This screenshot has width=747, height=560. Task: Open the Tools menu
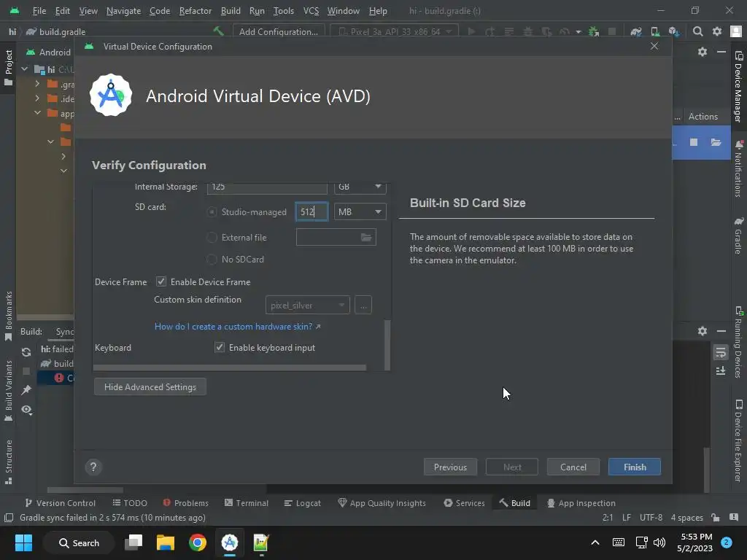pyautogui.click(x=284, y=10)
